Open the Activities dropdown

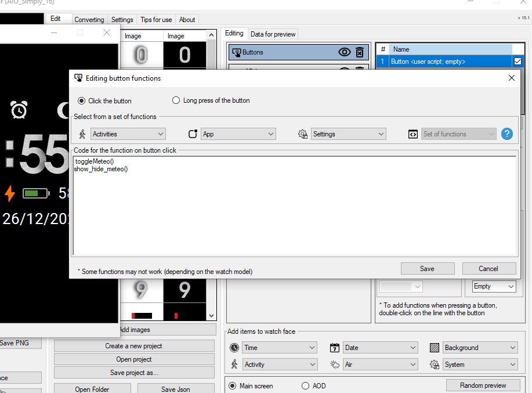point(128,134)
